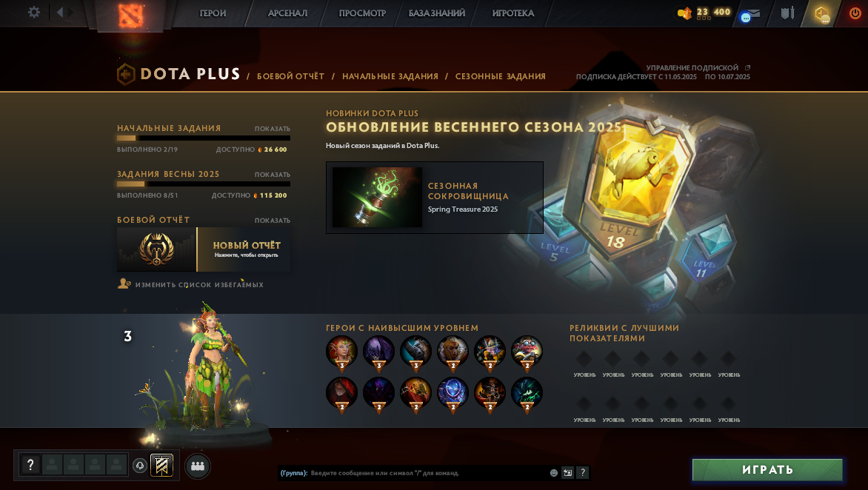This screenshot has height=490, width=868.
Task: Show the Начальные задания list
Action: point(273,128)
